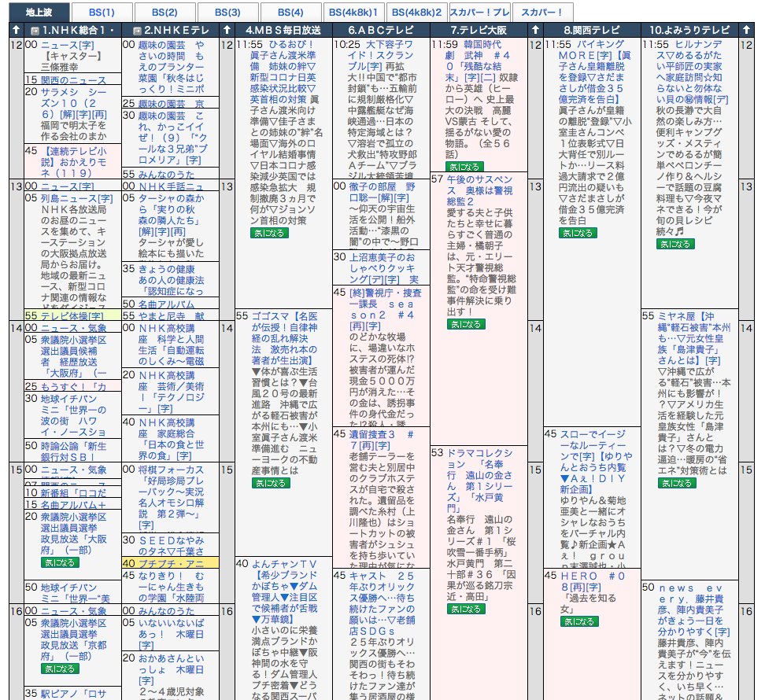Click the up arrow right of よみうりテレビ header
Image resolution: width=765 pixels, height=700 pixels.
pyautogui.click(x=746, y=30)
